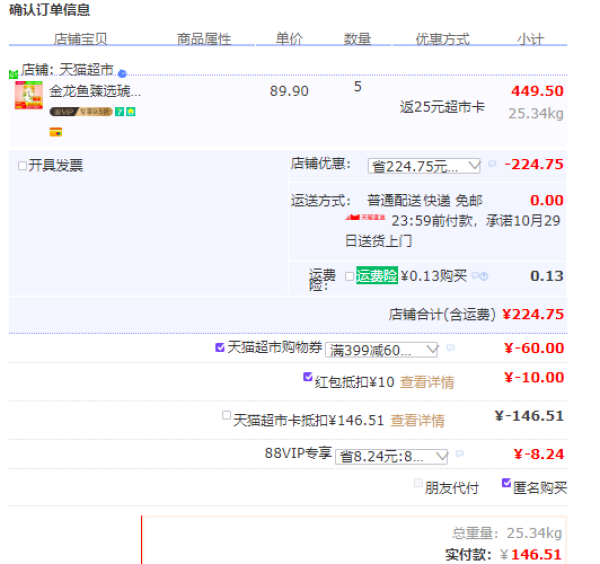This screenshot has width=600, height=564.
Task: Click the 小计 column header
Action: pyautogui.click(x=530, y=39)
